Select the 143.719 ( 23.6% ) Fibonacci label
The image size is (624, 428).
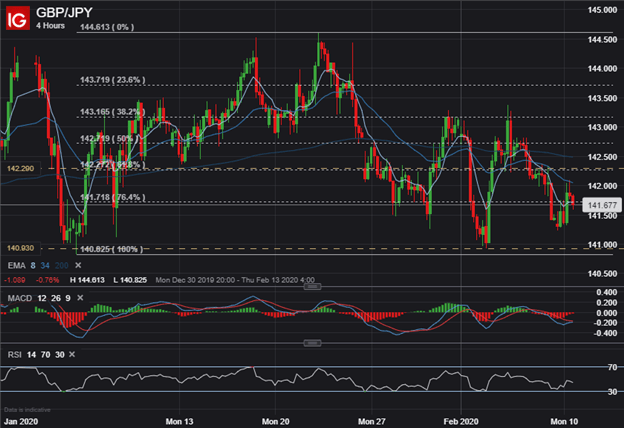click(x=113, y=80)
